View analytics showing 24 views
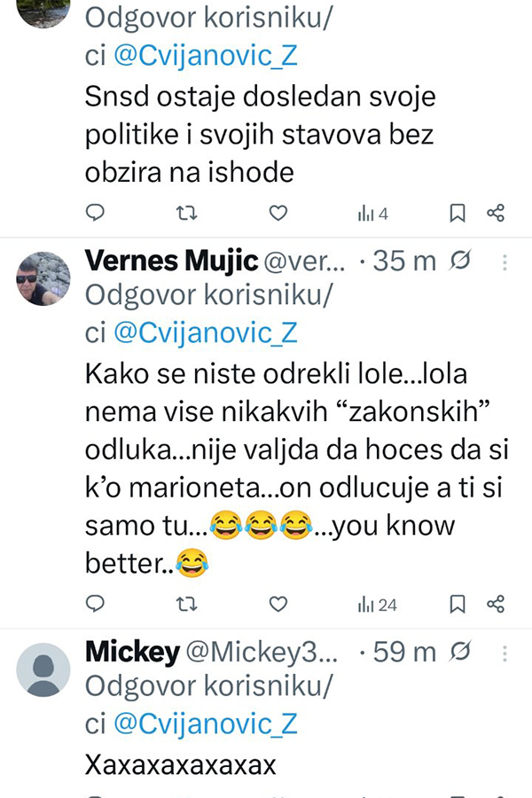 click(x=377, y=606)
